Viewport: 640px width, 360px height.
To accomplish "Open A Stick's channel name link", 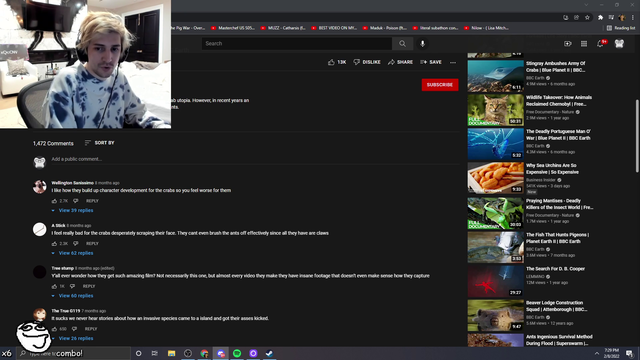I will (x=58, y=225).
